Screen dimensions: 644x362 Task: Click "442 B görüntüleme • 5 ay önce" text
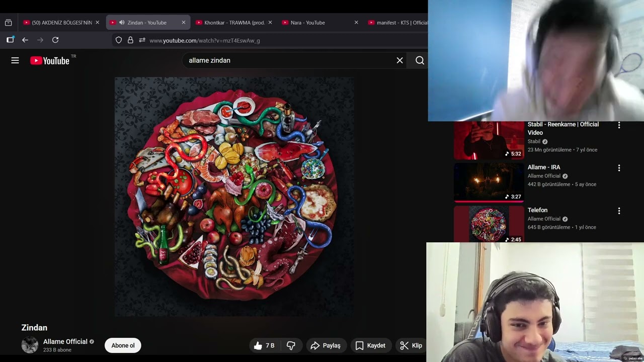562,184
